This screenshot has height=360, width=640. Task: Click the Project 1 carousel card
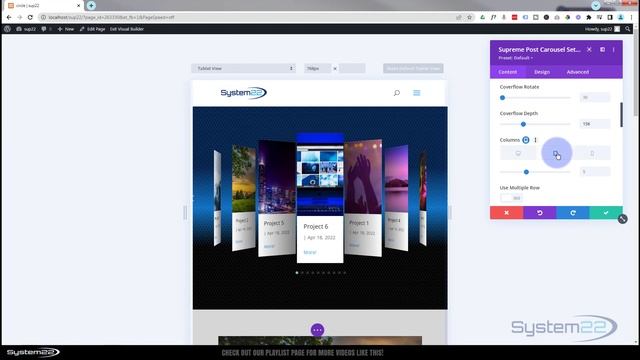[363, 199]
